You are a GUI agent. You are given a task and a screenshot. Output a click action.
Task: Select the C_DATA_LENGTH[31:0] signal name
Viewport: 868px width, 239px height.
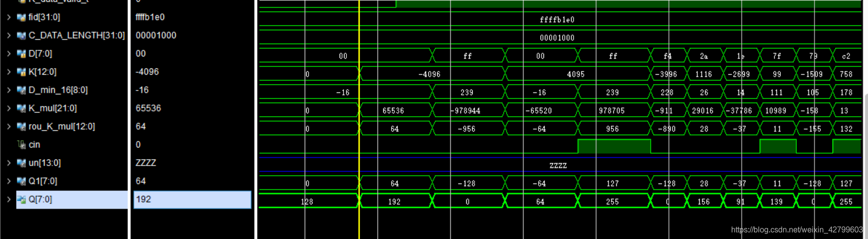click(x=77, y=35)
